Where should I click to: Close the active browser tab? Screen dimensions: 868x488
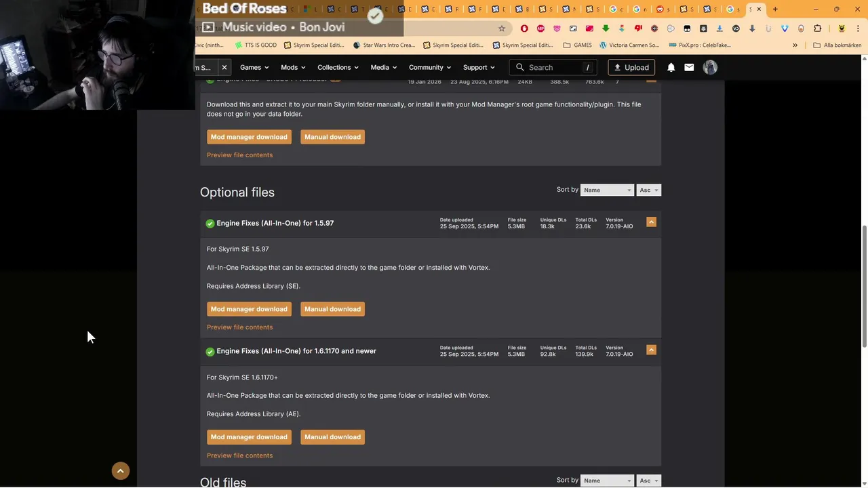759,9
